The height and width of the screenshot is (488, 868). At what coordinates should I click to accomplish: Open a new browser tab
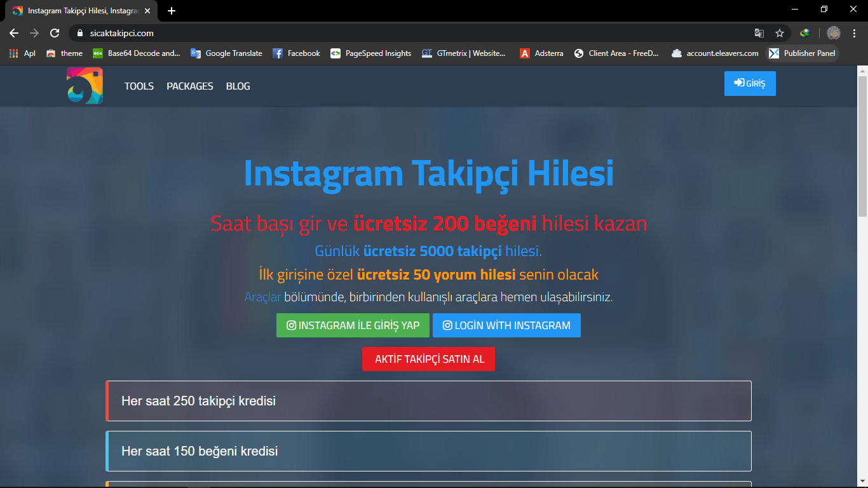click(172, 10)
